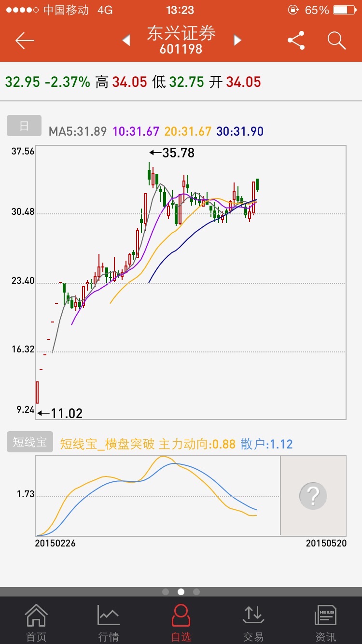
Task: Tap current price 32.95
Action: coord(23,82)
